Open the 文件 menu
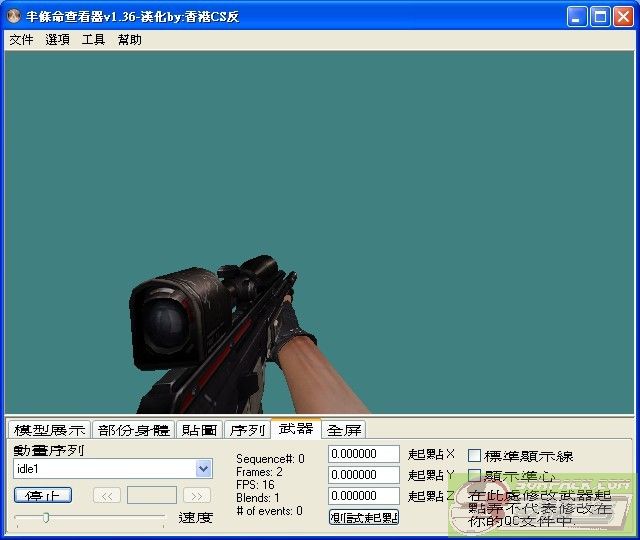 point(21,40)
